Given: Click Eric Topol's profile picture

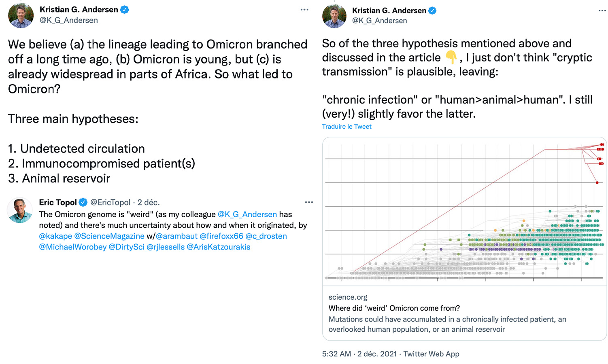Looking at the screenshot, I should [20, 210].
